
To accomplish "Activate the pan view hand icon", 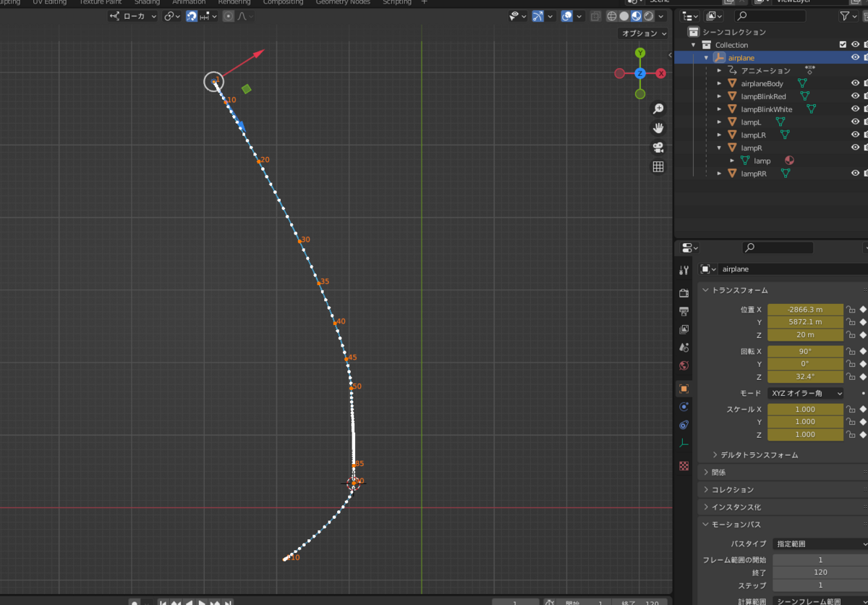I will (x=658, y=128).
